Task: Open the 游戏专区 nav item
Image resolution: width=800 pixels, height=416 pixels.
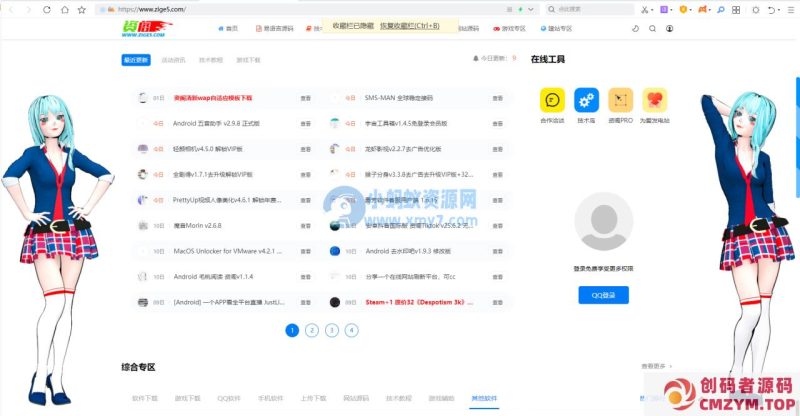Action: [x=509, y=29]
